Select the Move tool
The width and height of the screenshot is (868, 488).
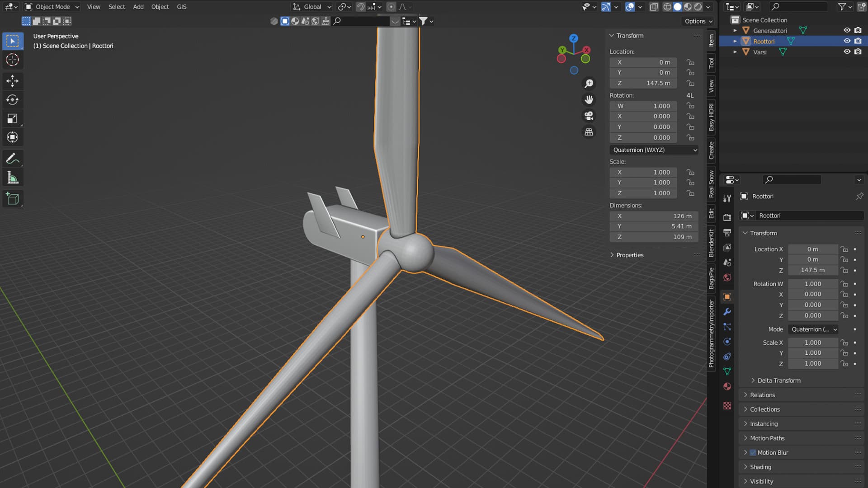pos(12,81)
